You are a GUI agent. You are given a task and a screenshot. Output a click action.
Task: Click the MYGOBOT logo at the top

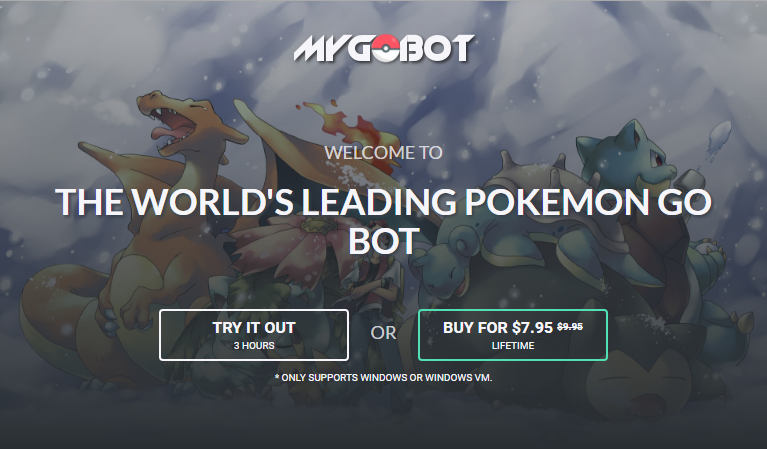[384, 48]
